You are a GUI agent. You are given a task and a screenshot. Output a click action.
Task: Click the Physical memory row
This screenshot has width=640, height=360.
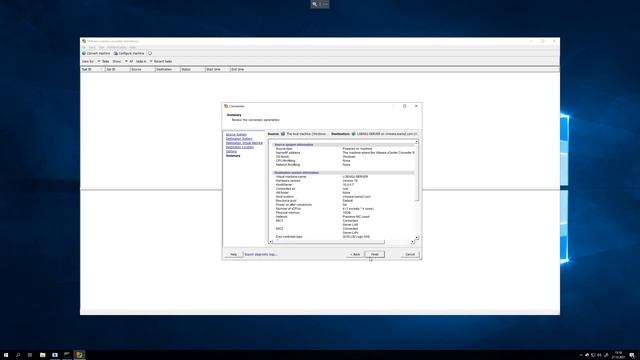[x=344, y=213]
